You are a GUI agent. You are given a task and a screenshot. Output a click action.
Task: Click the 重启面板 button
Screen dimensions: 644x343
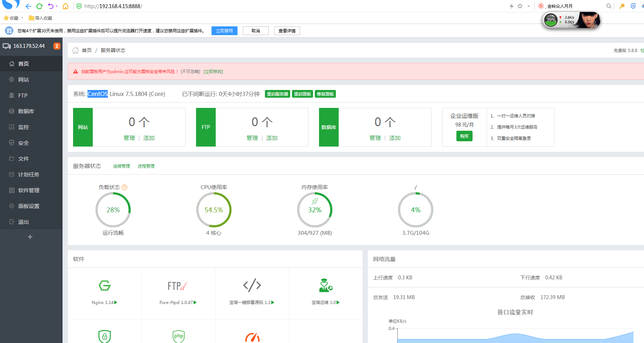coord(303,94)
